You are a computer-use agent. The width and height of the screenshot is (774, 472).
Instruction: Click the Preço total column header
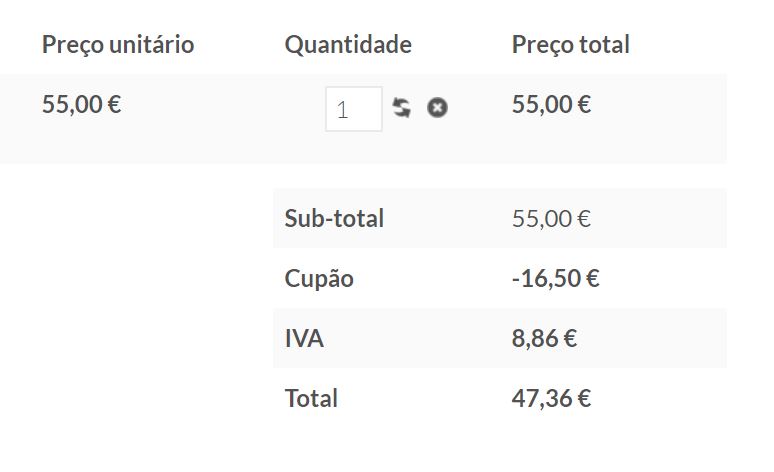click(571, 45)
